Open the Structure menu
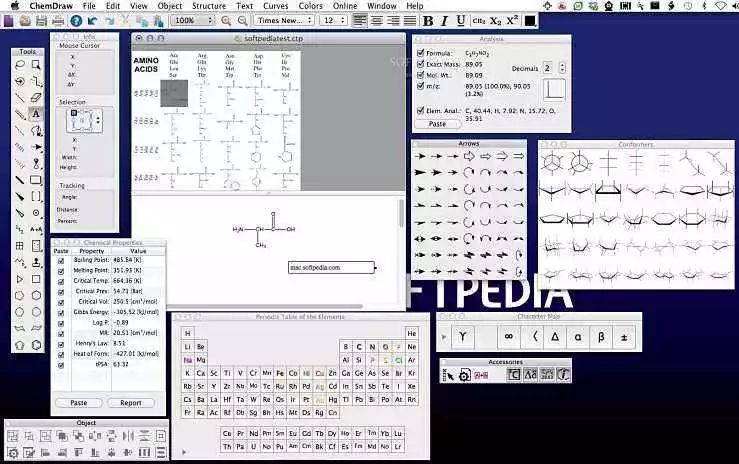 [209, 6]
